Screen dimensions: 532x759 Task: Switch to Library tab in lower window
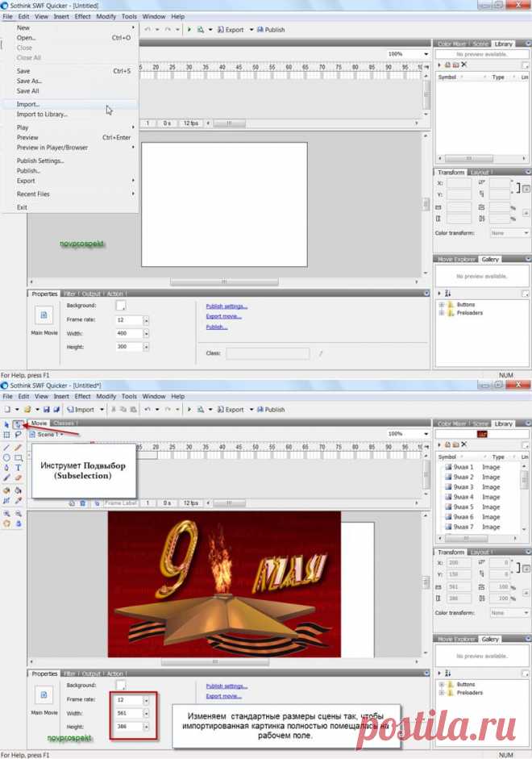pyautogui.click(x=504, y=423)
